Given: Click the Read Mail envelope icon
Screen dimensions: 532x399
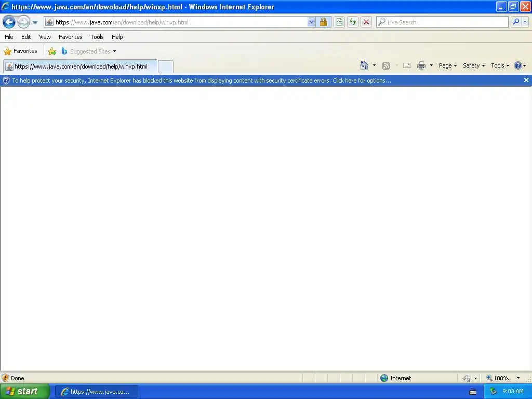Looking at the screenshot, I should tap(407, 65).
